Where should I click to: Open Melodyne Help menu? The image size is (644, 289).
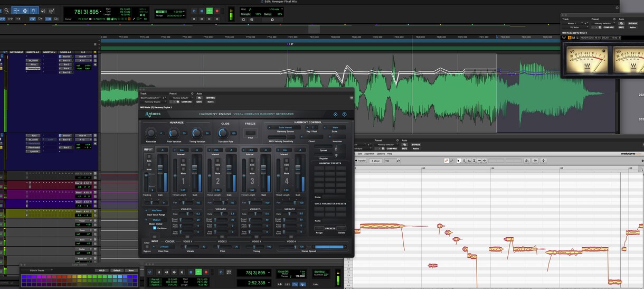pyautogui.click(x=390, y=154)
